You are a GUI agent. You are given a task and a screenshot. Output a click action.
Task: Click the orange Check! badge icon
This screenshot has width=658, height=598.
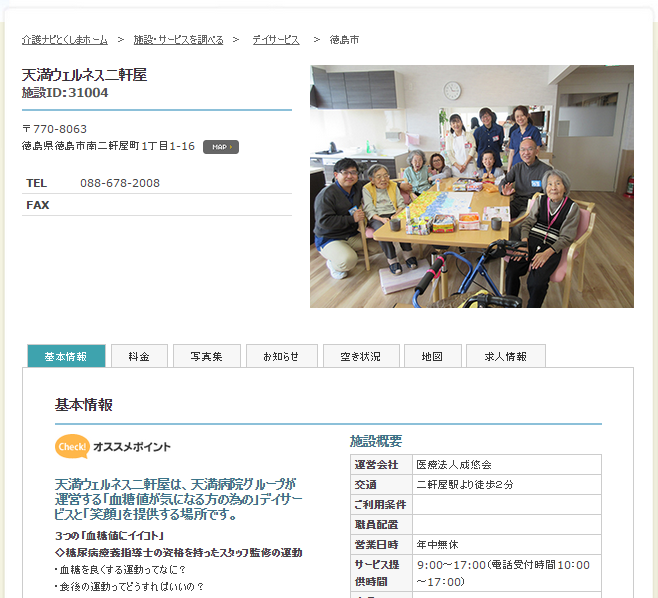(x=72, y=447)
